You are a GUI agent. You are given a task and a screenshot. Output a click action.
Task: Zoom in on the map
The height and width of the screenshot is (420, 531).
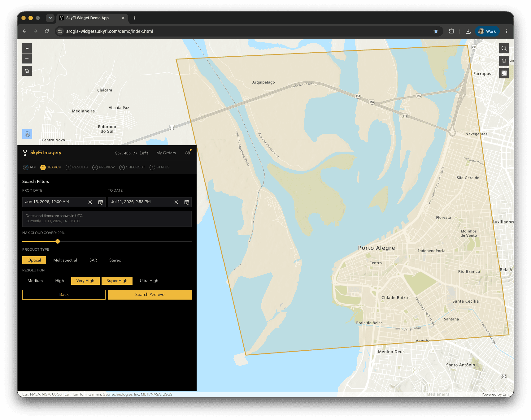(x=27, y=49)
